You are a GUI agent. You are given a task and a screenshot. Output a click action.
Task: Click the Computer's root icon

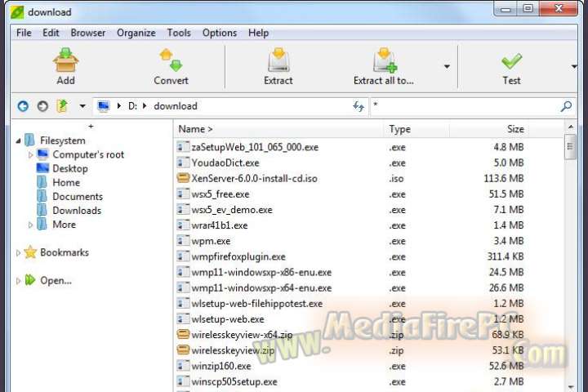42,154
